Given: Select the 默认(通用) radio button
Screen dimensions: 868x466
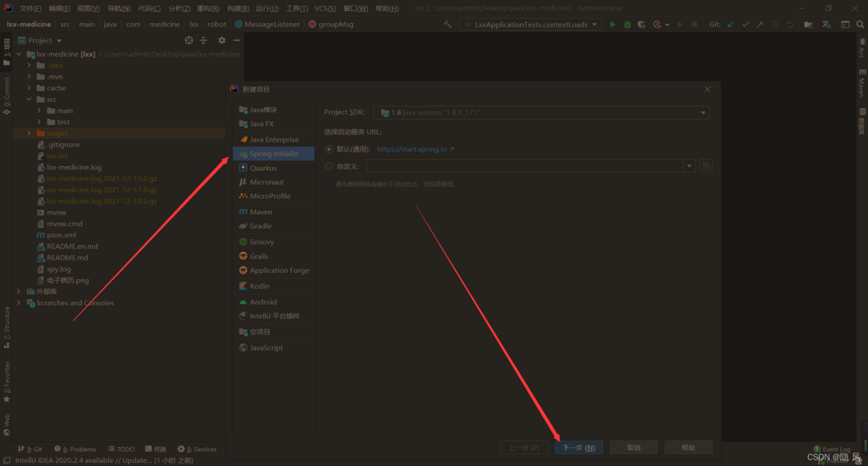Looking at the screenshot, I should tap(329, 149).
